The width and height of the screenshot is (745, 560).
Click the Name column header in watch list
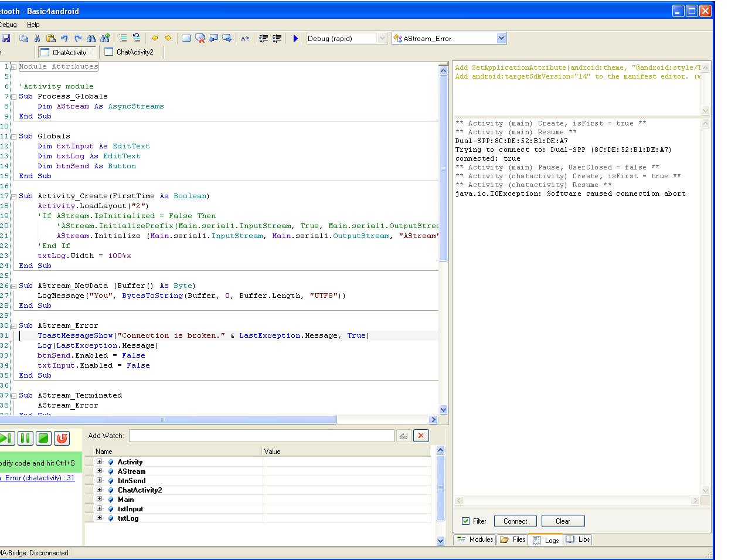point(178,451)
